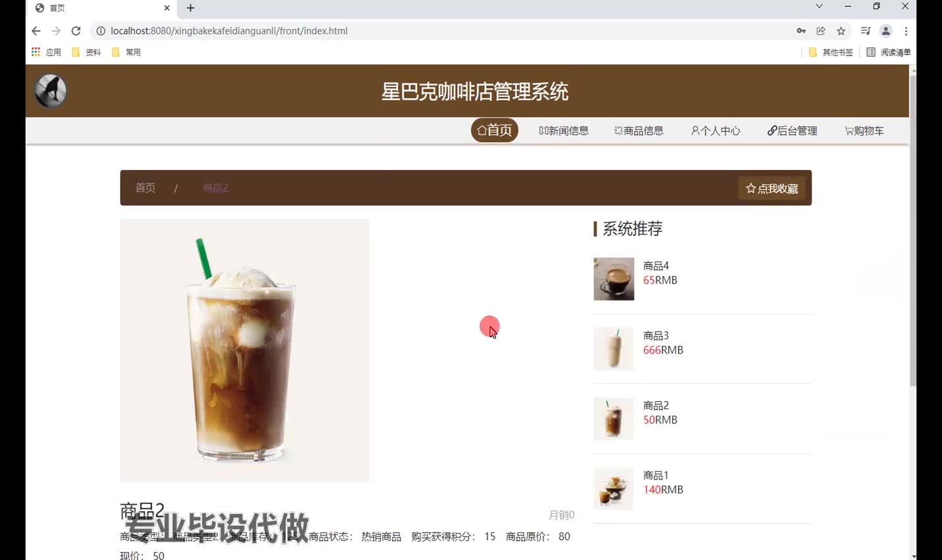Click the large 商品2 coffee image
942x560 pixels.
244,350
